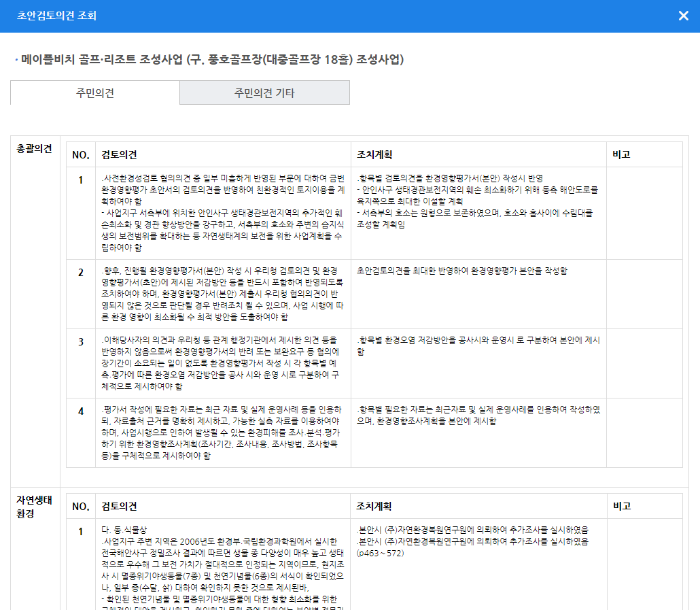Click the 다. 동.식물상 review opinion cell
The width and height of the screenshot is (700, 610).
click(222, 564)
